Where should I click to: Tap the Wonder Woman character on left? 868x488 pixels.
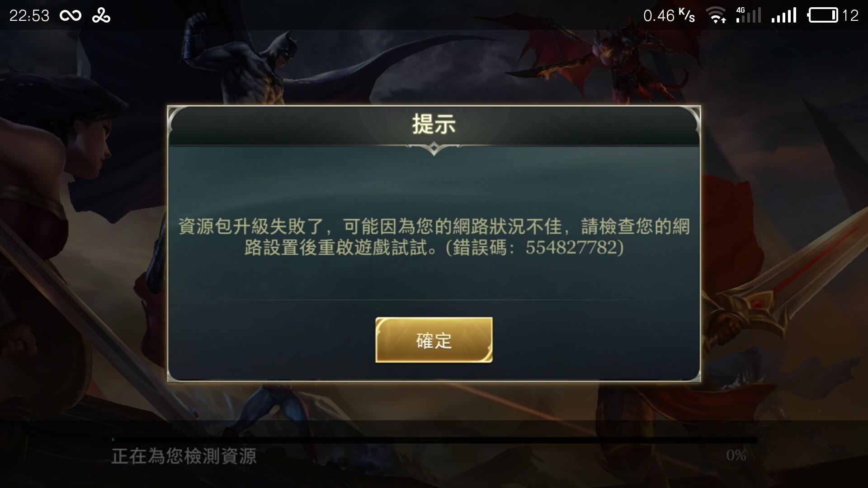point(59,226)
